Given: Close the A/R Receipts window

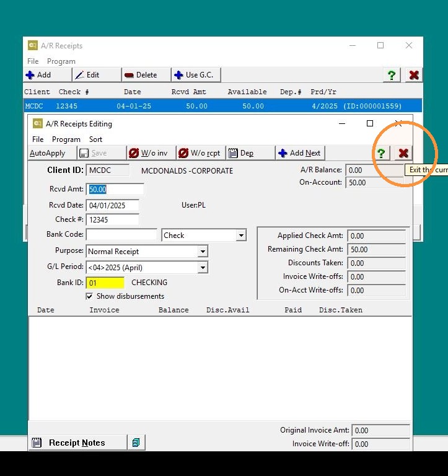Looking at the screenshot, I should [409, 45].
